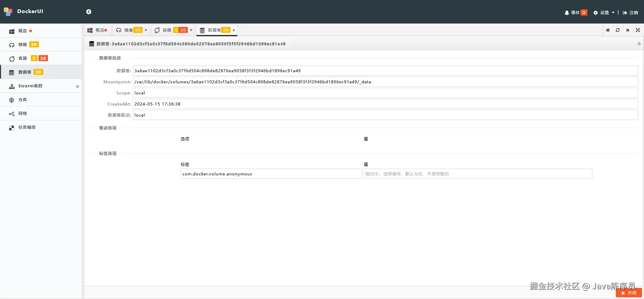This screenshot has height=299, width=644.
Task: Open 仓库 registry in the sidebar
Action: (x=41, y=100)
